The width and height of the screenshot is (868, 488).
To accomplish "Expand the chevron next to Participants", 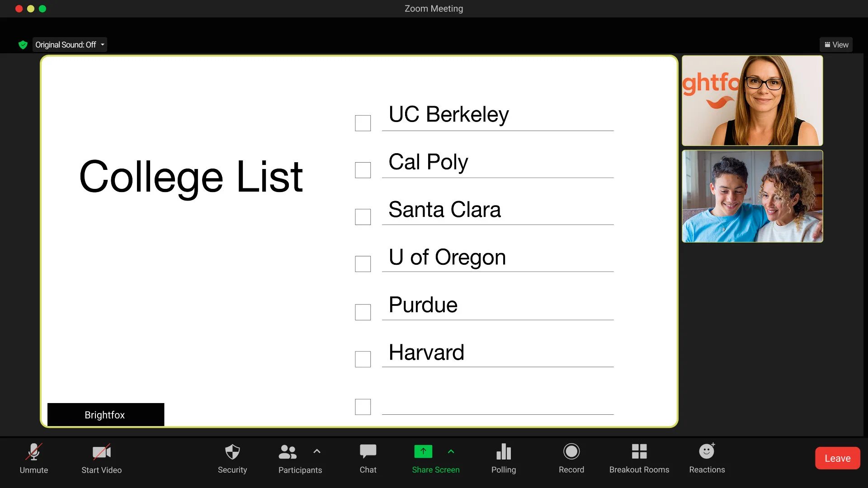I will [x=317, y=451].
